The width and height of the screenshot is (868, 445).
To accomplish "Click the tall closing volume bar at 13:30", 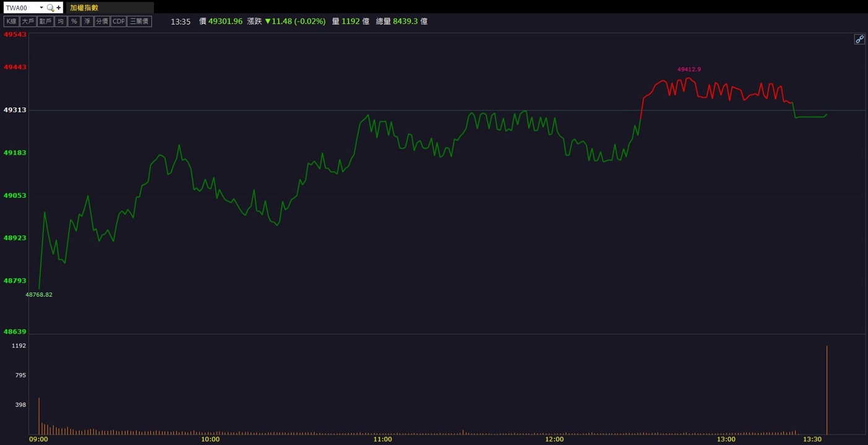I will pos(827,390).
